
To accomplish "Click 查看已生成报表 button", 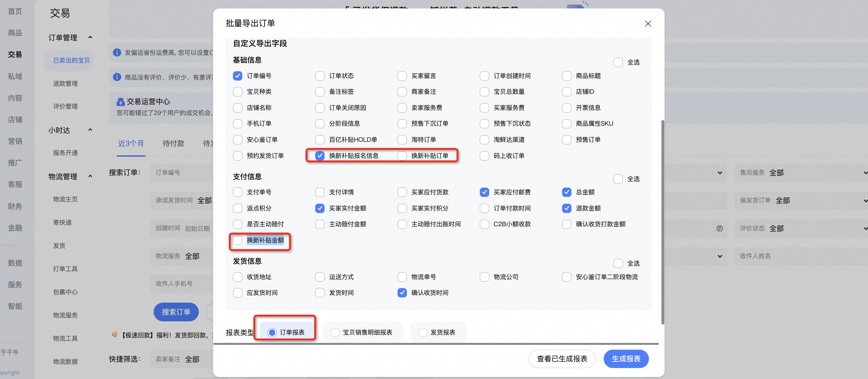I will [562, 359].
